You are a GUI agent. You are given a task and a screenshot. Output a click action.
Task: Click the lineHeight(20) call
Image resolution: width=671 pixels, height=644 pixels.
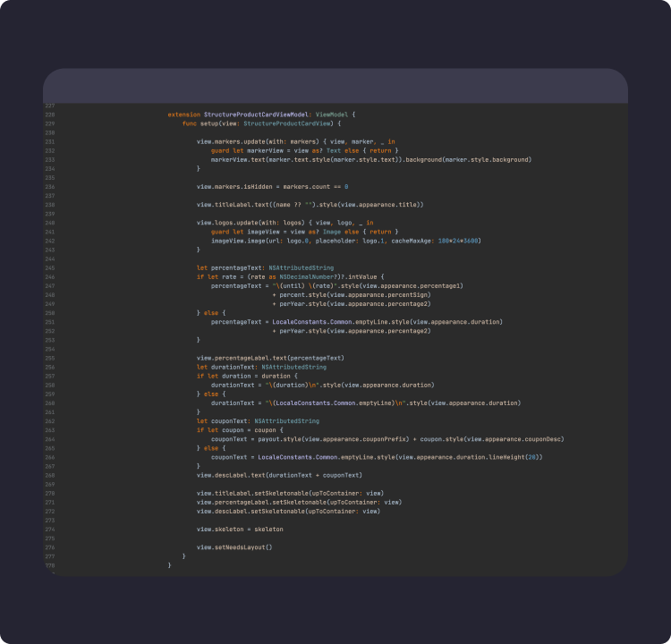coord(519,457)
